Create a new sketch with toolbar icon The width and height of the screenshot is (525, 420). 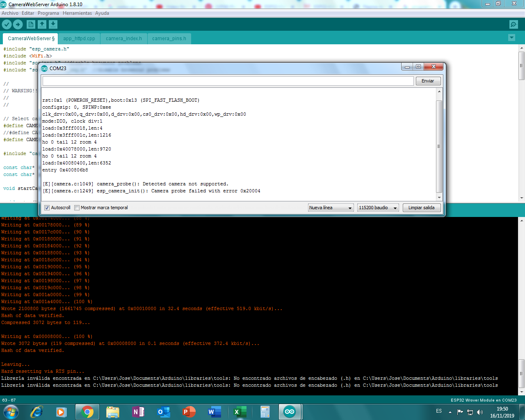pos(31,25)
